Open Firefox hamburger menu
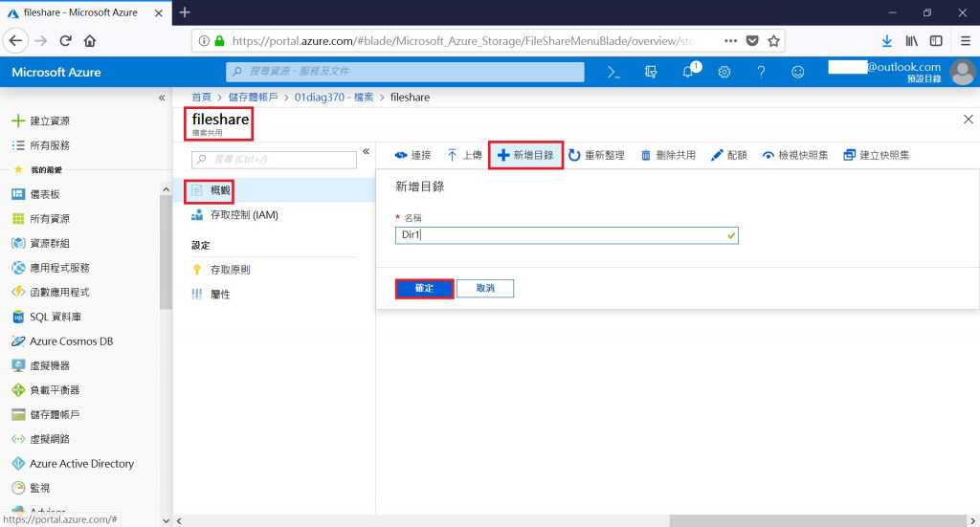Image resolution: width=980 pixels, height=527 pixels. pos(965,40)
